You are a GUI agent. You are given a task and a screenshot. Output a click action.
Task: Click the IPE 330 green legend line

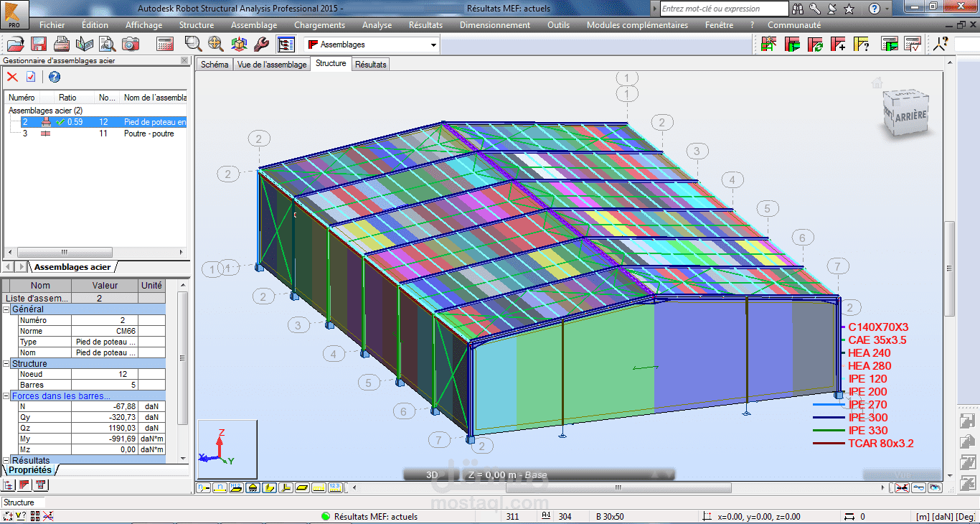coord(829,431)
